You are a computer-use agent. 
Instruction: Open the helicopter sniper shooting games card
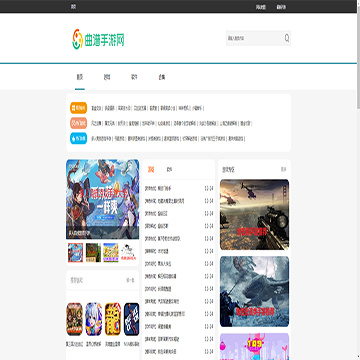click(x=254, y=215)
